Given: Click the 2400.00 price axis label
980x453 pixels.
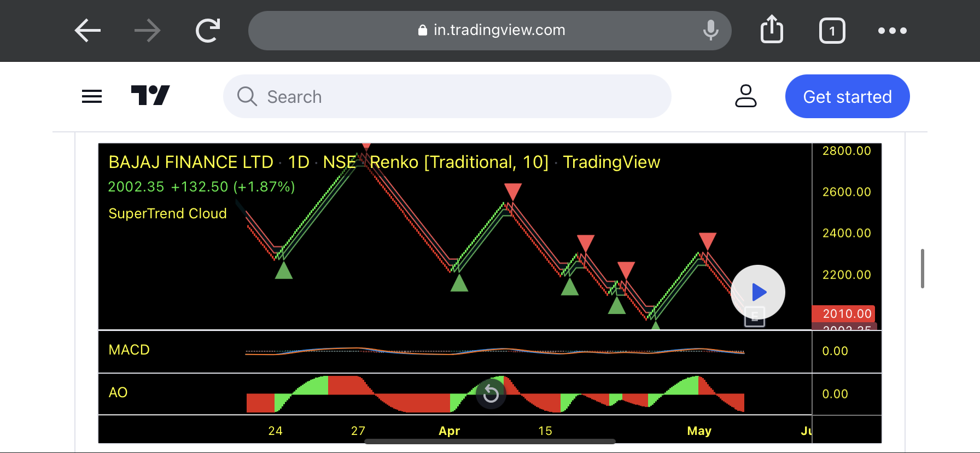Looking at the screenshot, I should pyautogui.click(x=847, y=233).
